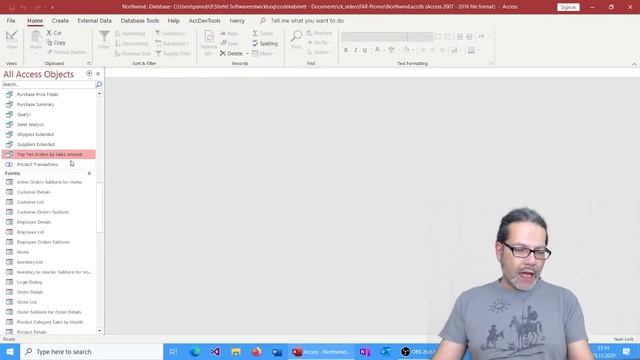Apply Bold text formatting

pos(346,50)
